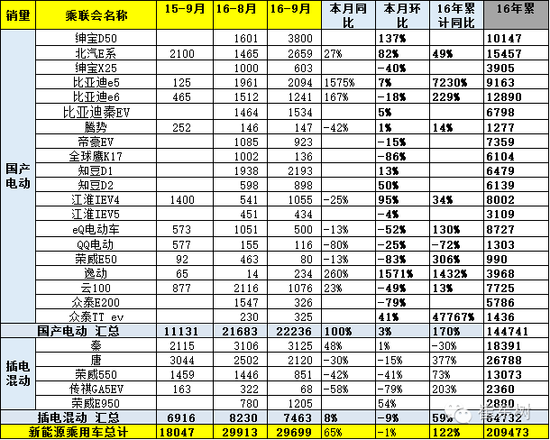Click the 比亚迪秦EV name cell
Screen dimensions: 550x440
pyautogui.click(x=96, y=112)
